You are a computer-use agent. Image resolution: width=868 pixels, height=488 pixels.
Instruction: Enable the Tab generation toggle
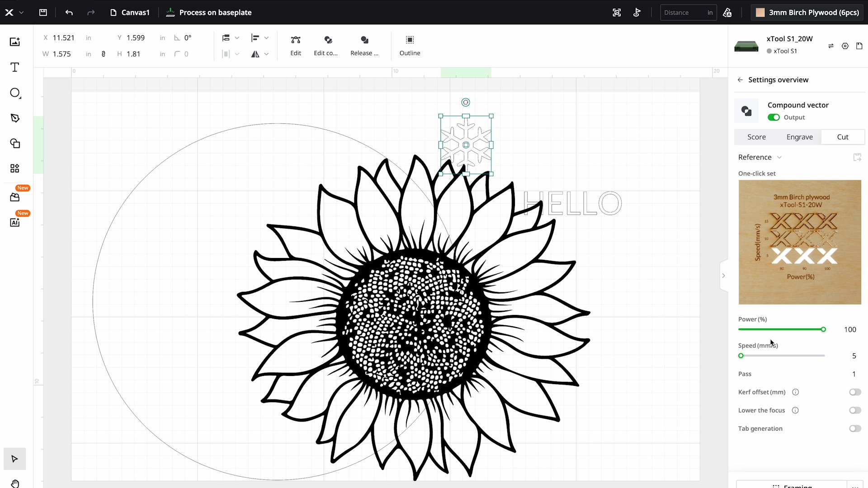click(x=854, y=428)
